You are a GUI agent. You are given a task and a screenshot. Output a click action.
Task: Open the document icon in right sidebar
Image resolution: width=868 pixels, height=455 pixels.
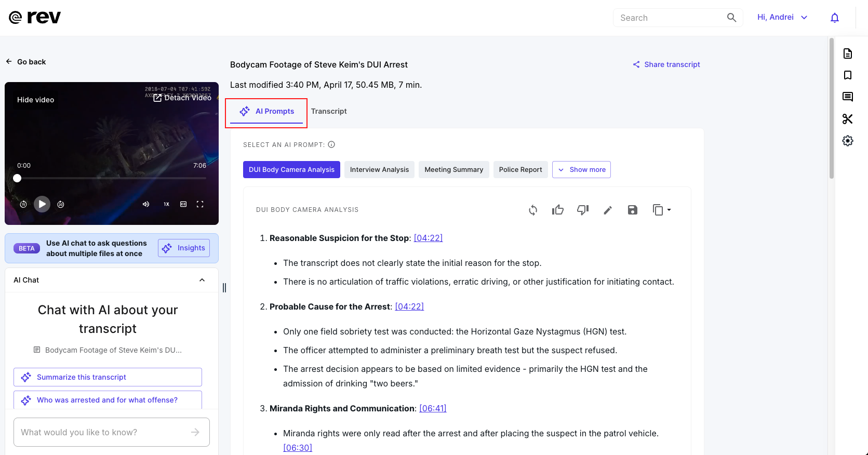click(x=848, y=53)
